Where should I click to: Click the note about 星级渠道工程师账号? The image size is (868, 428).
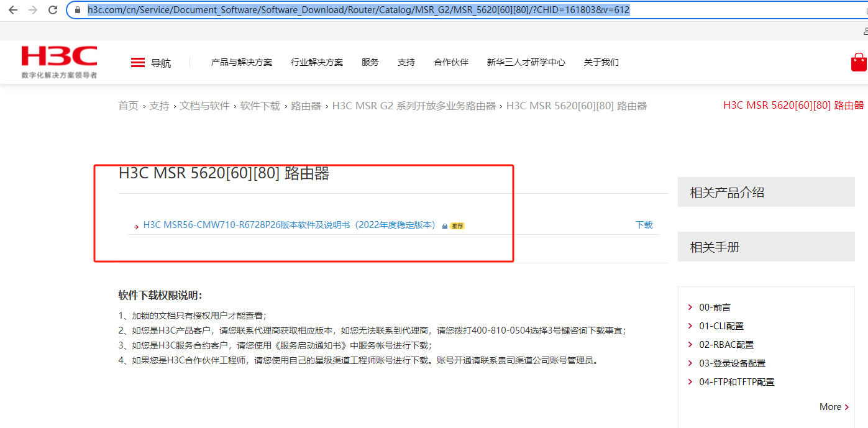click(x=359, y=360)
